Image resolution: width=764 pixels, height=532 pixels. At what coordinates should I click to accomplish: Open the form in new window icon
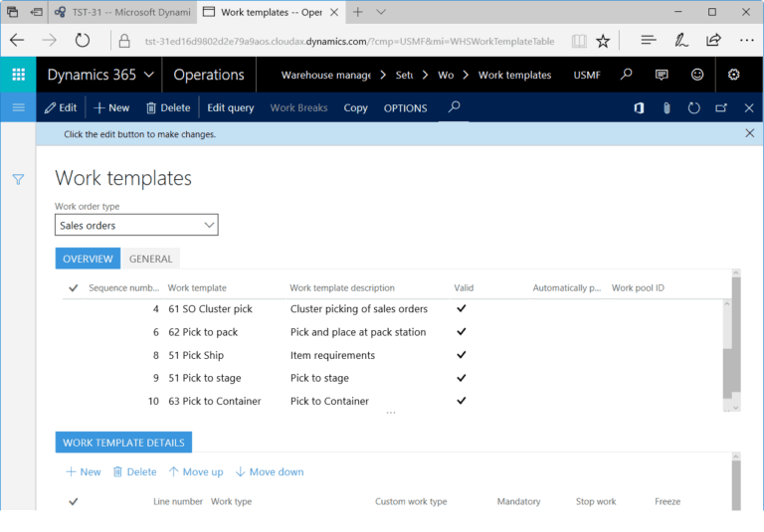(x=721, y=108)
